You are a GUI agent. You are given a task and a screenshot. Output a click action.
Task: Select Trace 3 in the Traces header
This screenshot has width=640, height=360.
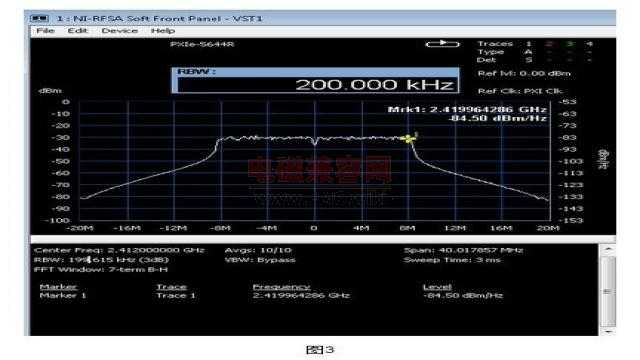click(x=570, y=44)
